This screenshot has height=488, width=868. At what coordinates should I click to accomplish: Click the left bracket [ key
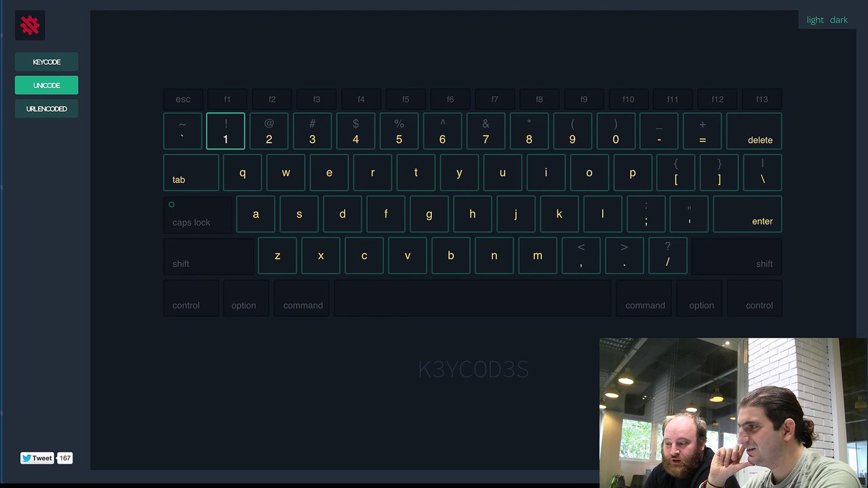tap(676, 172)
